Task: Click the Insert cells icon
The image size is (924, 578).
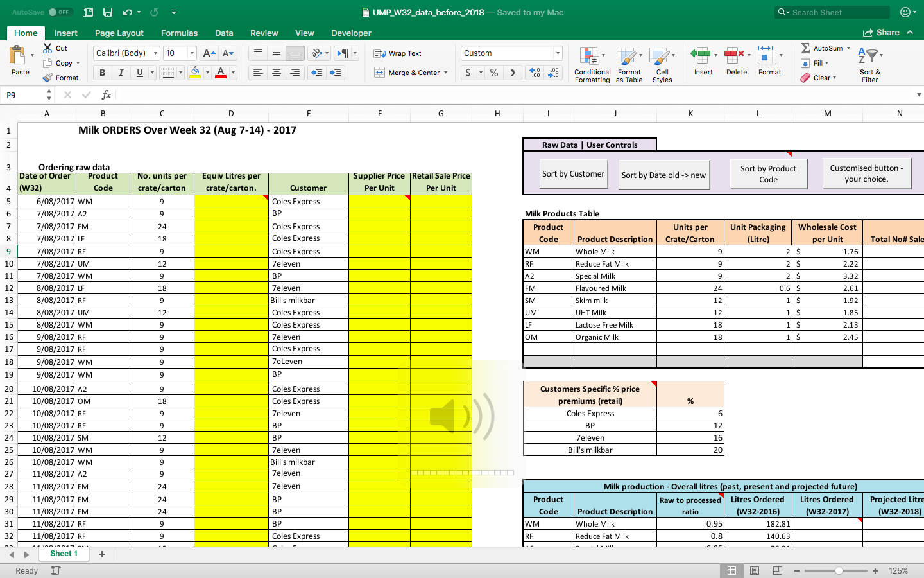Action: (x=700, y=56)
